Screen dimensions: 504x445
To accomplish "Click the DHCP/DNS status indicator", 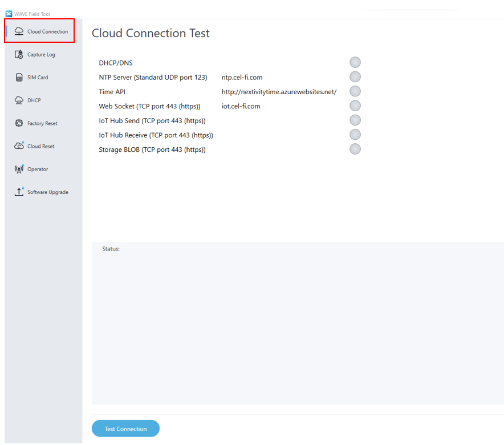I will (355, 62).
